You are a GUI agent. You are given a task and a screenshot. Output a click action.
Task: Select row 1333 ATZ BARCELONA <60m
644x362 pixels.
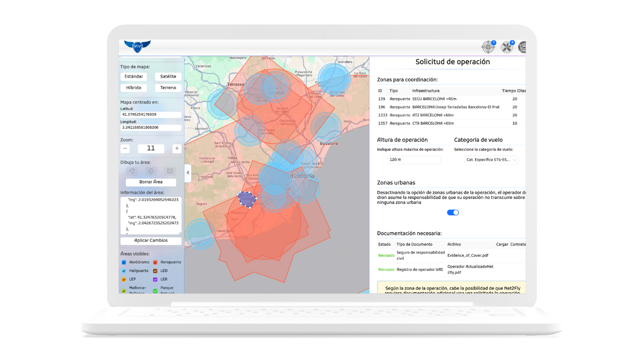coord(451,115)
